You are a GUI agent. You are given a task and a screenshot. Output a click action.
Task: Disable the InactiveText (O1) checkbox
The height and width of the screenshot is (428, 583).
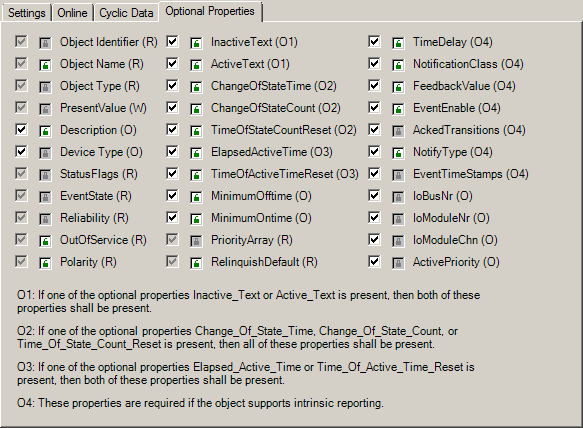pyautogui.click(x=172, y=41)
